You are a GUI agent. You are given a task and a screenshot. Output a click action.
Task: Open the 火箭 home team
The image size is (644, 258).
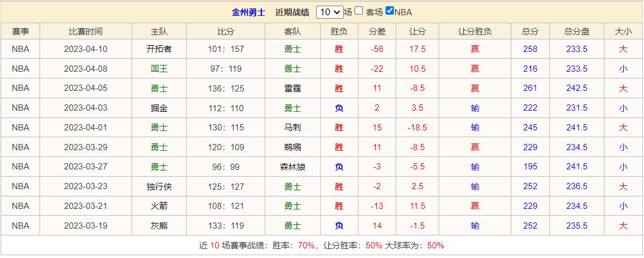159,206
